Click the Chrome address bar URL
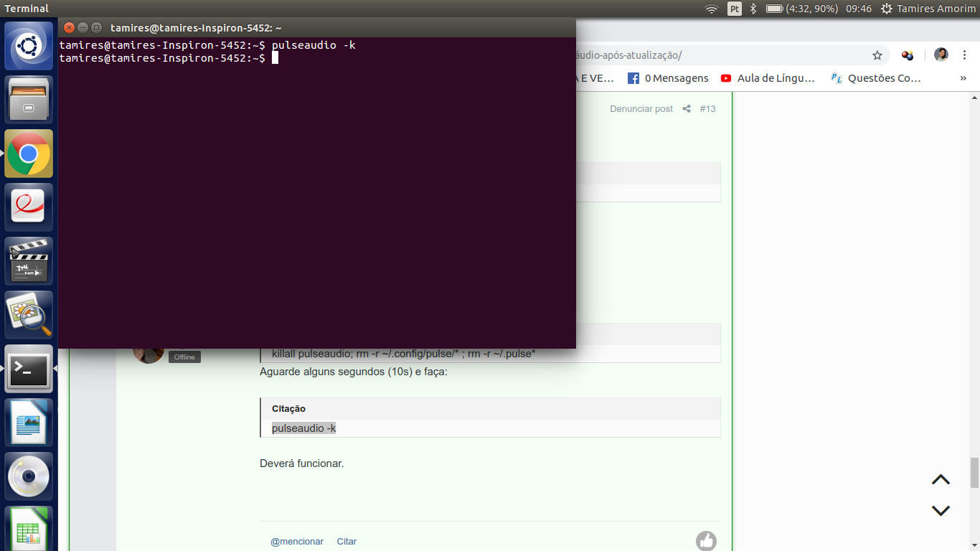980x551 pixels. click(629, 55)
